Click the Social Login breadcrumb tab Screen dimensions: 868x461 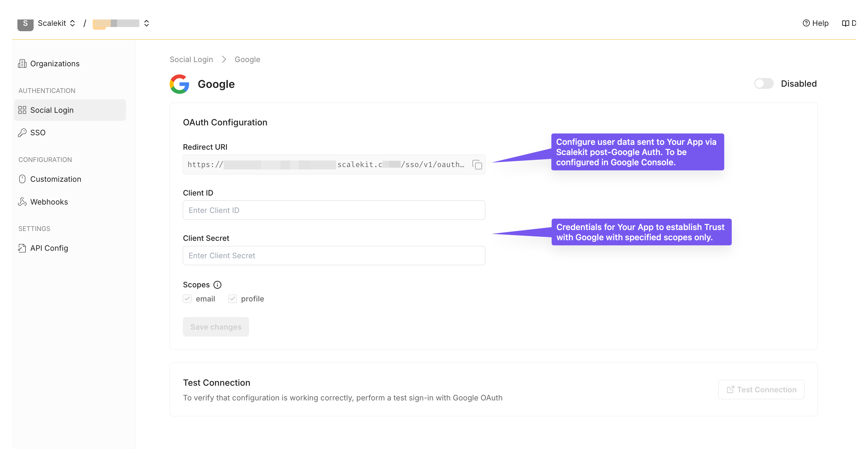click(x=191, y=59)
